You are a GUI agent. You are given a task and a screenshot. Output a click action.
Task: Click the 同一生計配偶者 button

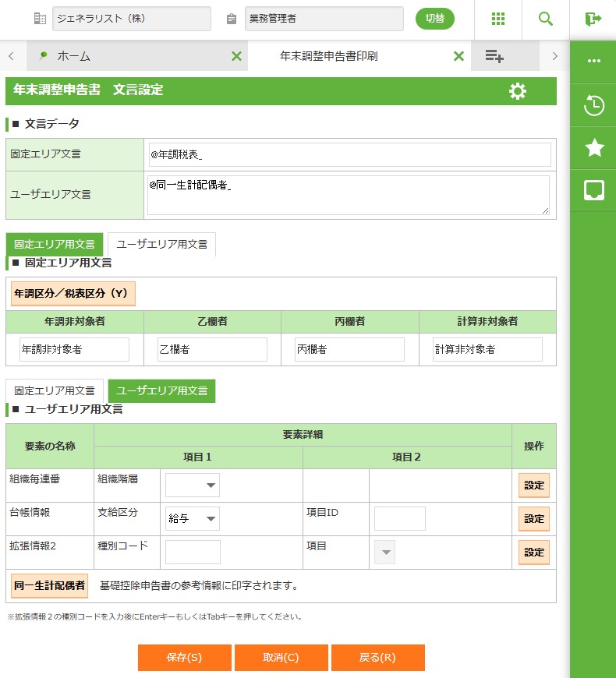(x=49, y=585)
